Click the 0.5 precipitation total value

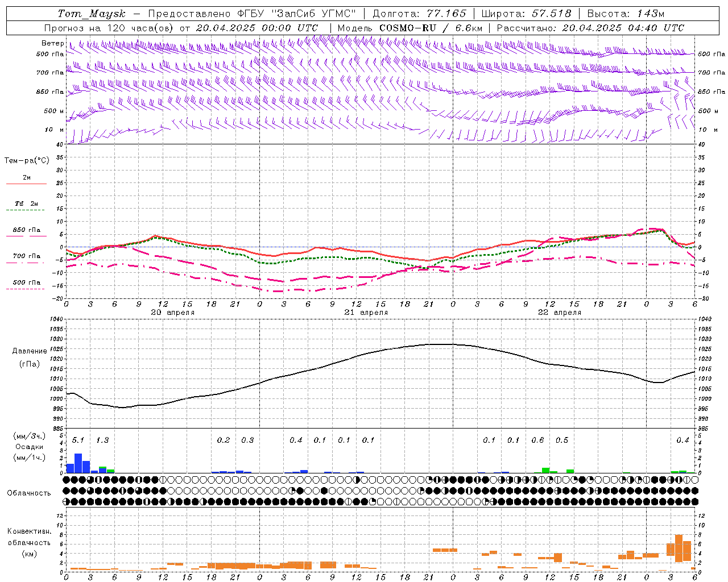pos(562,440)
